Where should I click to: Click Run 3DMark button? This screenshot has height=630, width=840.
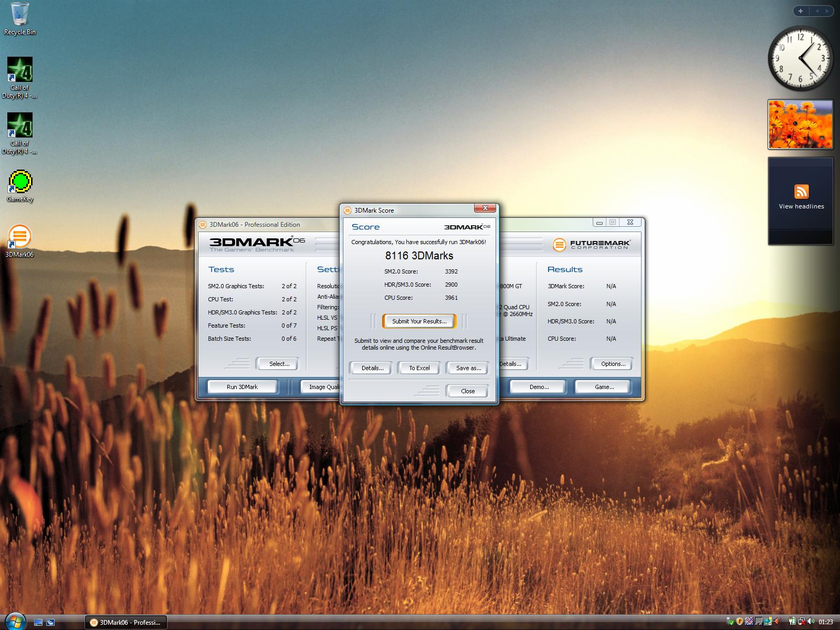[242, 387]
